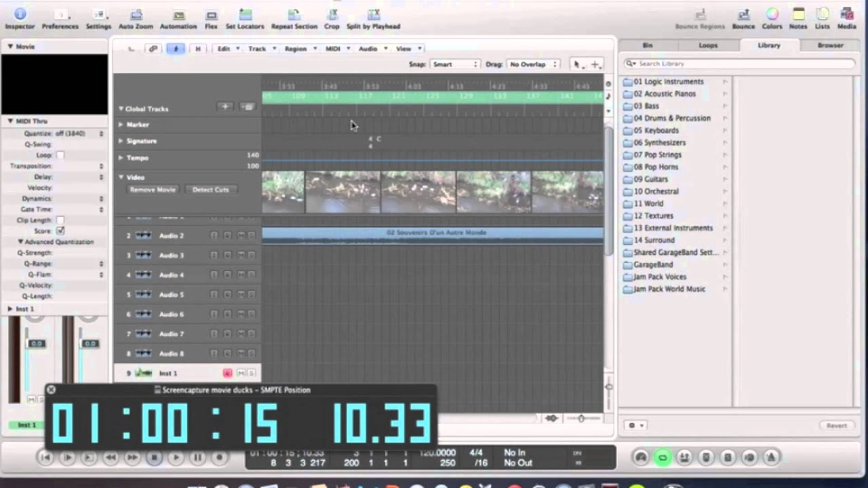Uncheck the Score checkbox

point(60,231)
